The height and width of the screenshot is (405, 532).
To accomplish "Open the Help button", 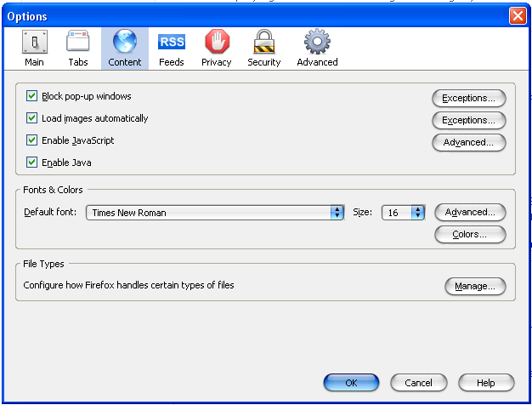I will point(486,383).
